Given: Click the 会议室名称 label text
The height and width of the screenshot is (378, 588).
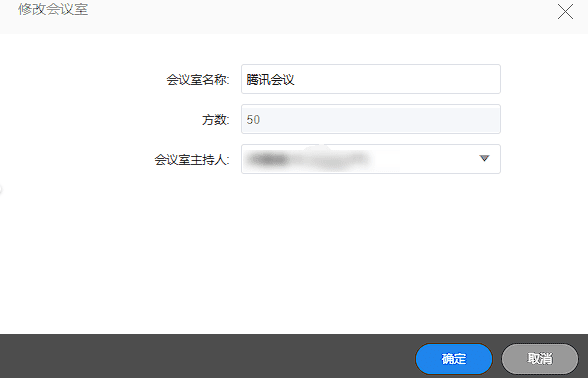Looking at the screenshot, I should pyautogui.click(x=198, y=80).
